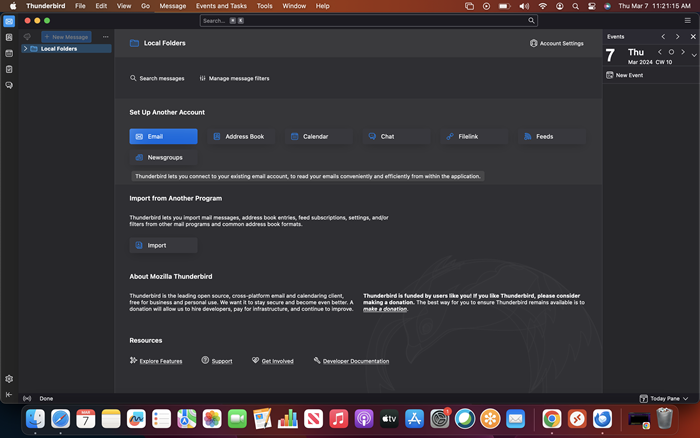Viewport: 700px width, 438px height.
Task: Set up Filelink
Action: (474, 136)
